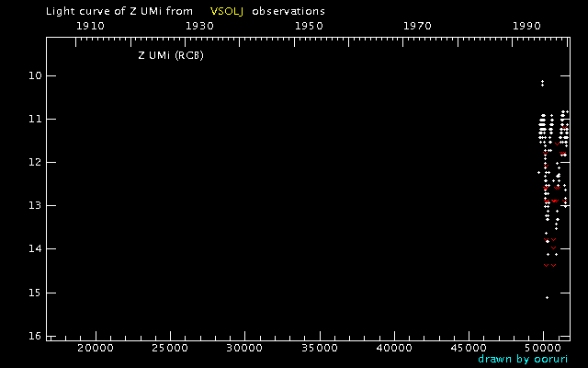
Task: Click the 20000 Julian date axis label
Action: (95, 349)
